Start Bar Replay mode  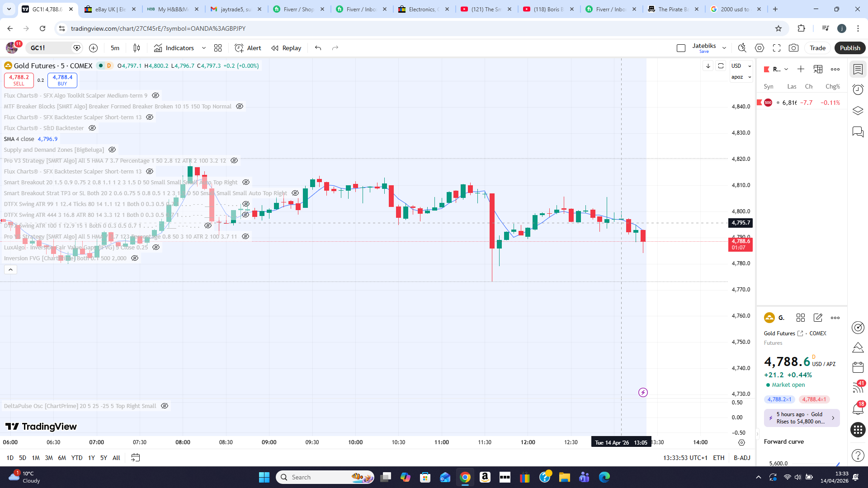[x=286, y=48]
